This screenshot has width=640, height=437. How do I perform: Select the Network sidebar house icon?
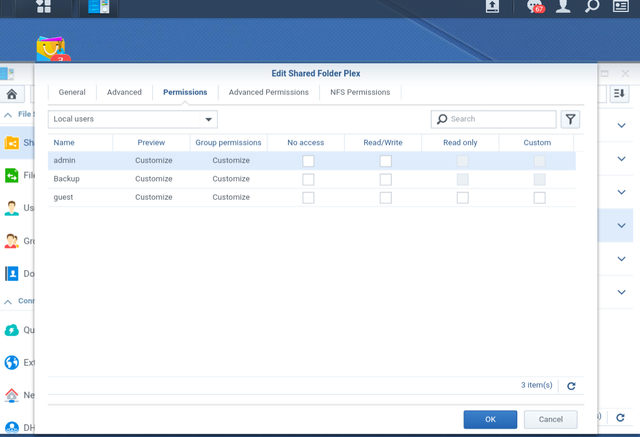(x=11, y=395)
